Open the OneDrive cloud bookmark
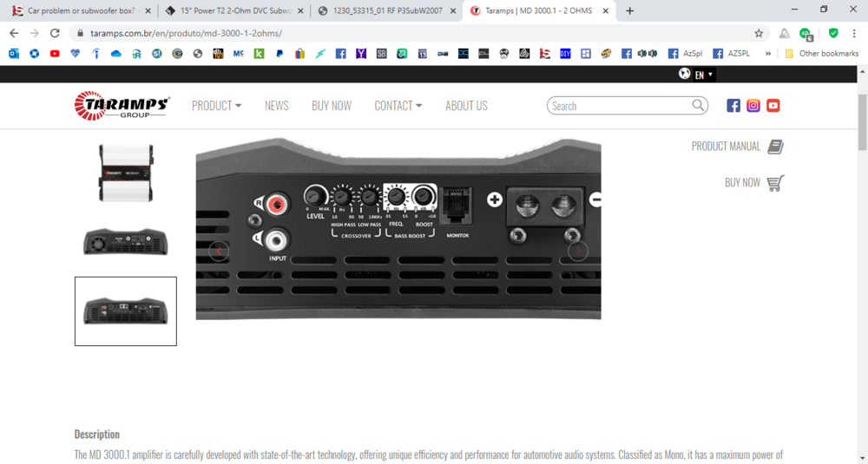This screenshot has height=464, width=868. click(115, 54)
